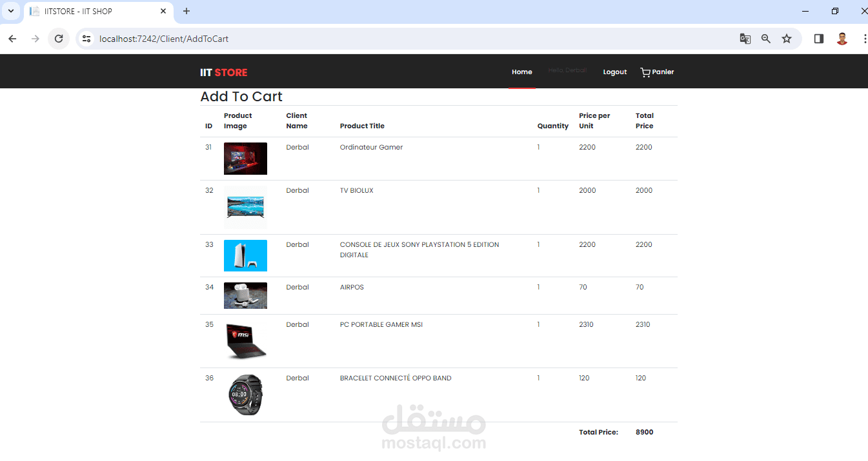The image size is (868, 461).
Task: Click 'PC PORTABLE GAMER MSI' title
Action: (x=381, y=324)
